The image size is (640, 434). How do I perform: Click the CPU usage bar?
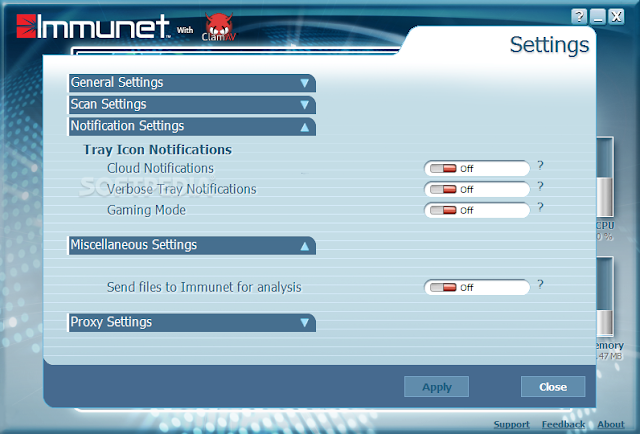click(x=605, y=177)
